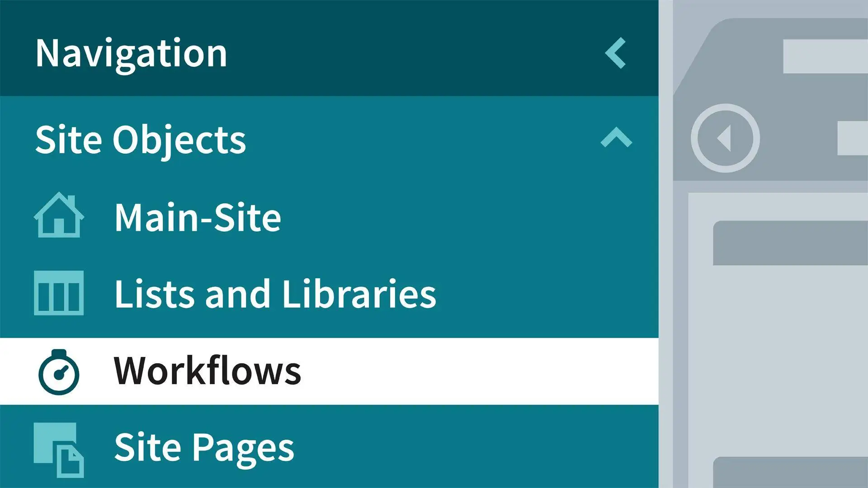868x488 pixels.
Task: Open Lists and Libraries
Action: point(275,294)
